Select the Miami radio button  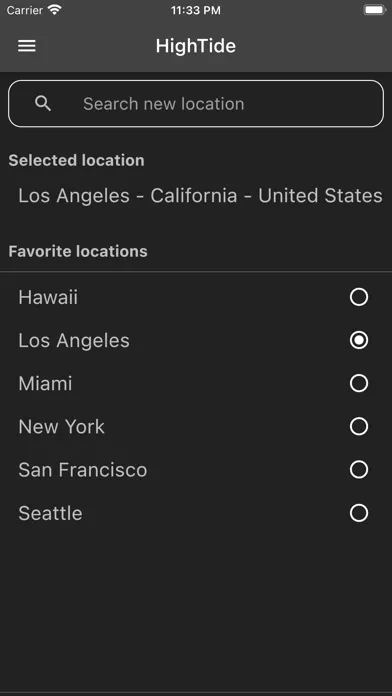point(359,383)
